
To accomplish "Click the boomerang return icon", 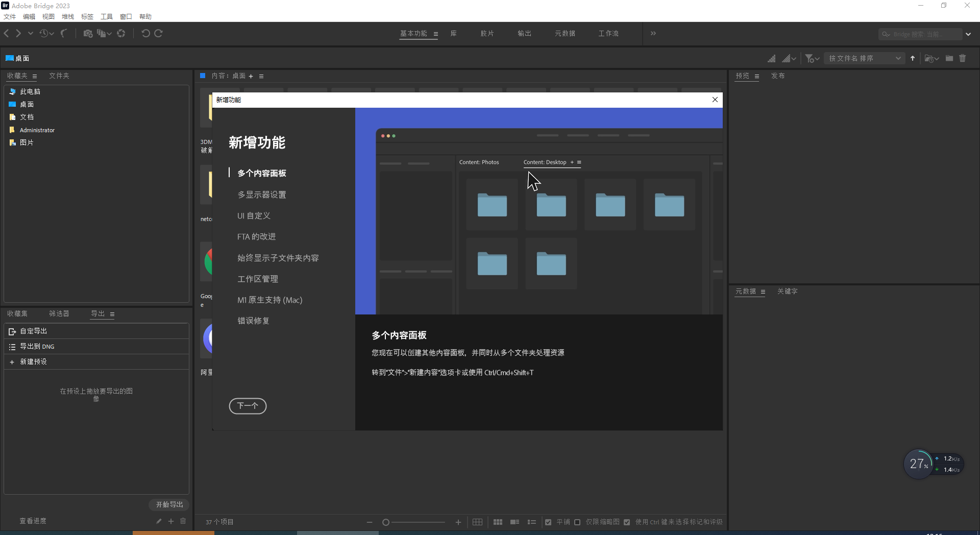I will tap(64, 33).
